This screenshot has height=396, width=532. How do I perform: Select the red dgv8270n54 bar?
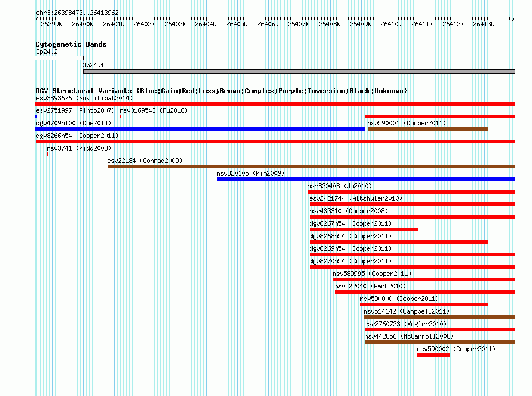coord(412,267)
